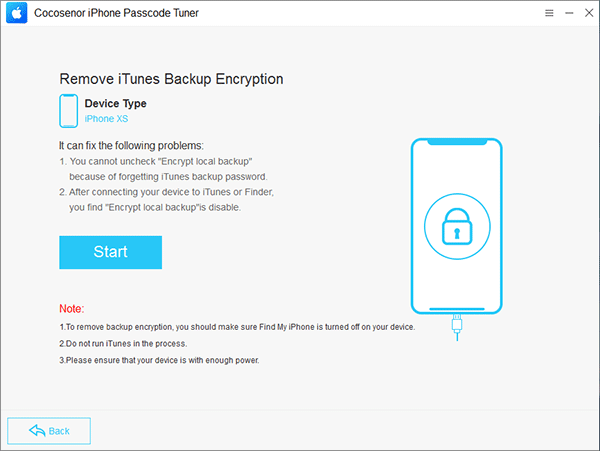Image resolution: width=600 pixels, height=451 pixels.
Task: Click the Cocosenor iPhone Passcode Tuner title
Action: point(116,13)
